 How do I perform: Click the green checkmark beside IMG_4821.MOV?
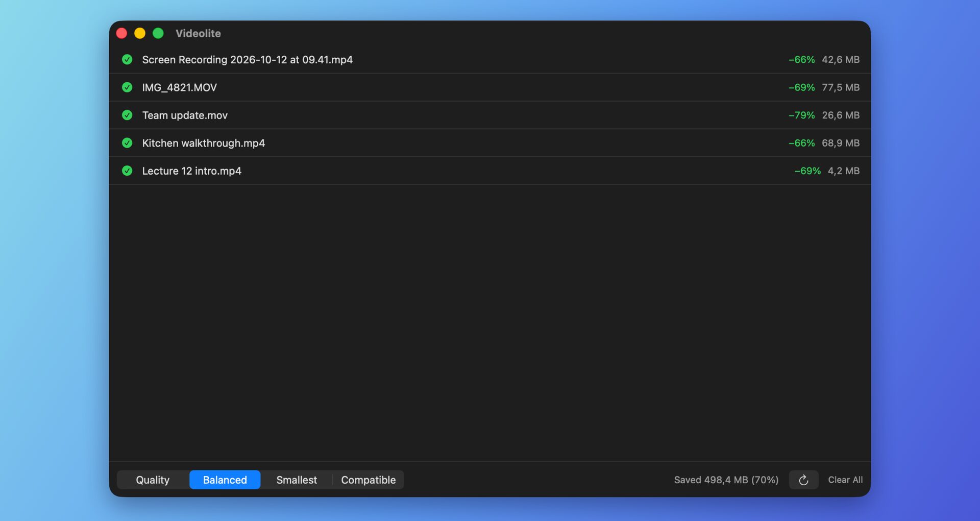(x=127, y=87)
